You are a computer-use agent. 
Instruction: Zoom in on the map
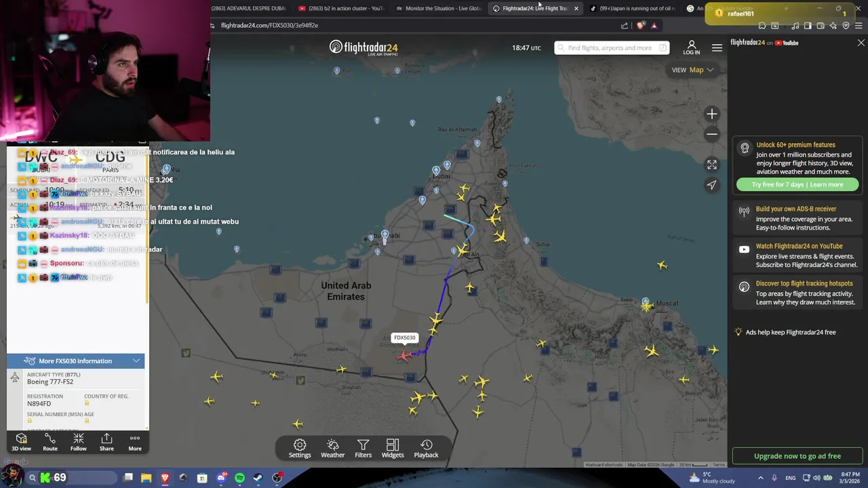pos(711,114)
